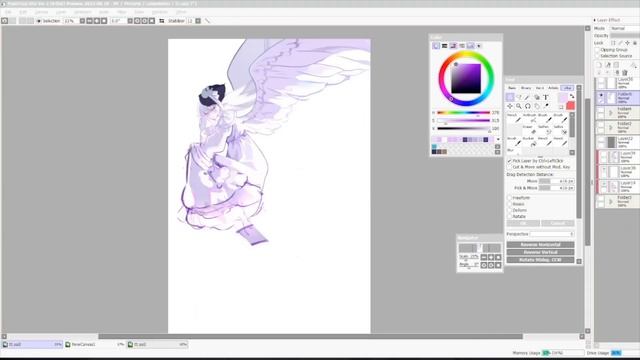Screen dimensions: 640x360
Task: Collapse the Layer Effect section
Action: coord(595,20)
